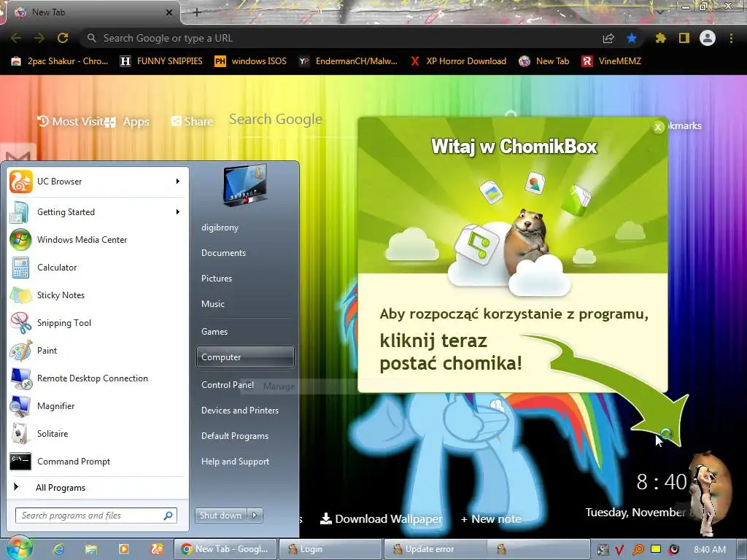
Task: Switch to Login taskbar window
Action: (x=330, y=549)
